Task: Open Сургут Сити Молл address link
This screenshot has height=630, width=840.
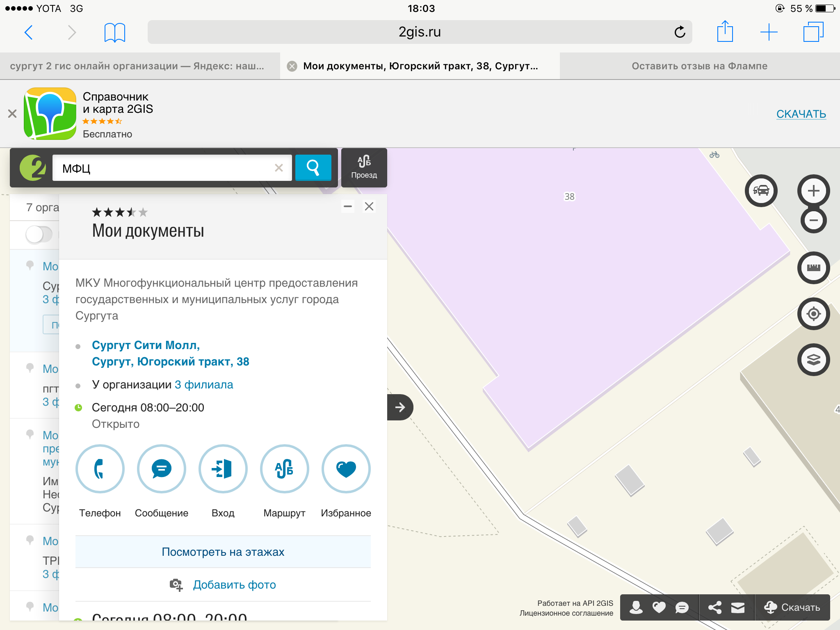Action: point(170,354)
